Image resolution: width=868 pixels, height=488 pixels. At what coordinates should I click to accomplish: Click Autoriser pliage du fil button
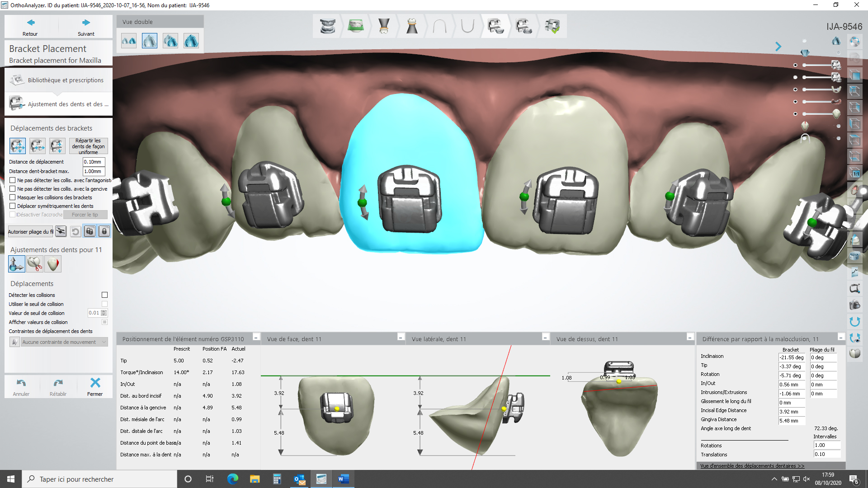click(x=30, y=232)
